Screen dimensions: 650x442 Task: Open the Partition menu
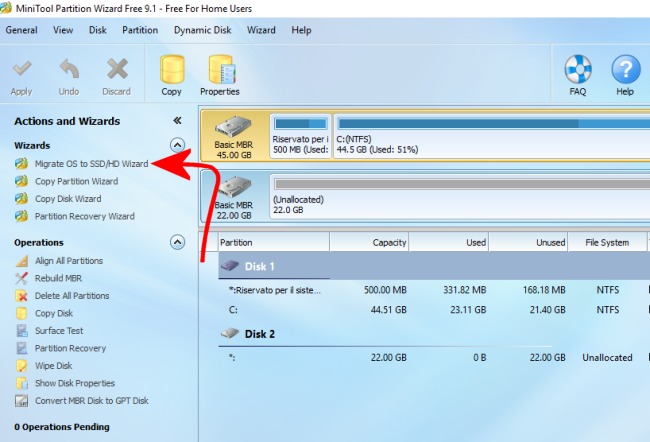click(140, 30)
